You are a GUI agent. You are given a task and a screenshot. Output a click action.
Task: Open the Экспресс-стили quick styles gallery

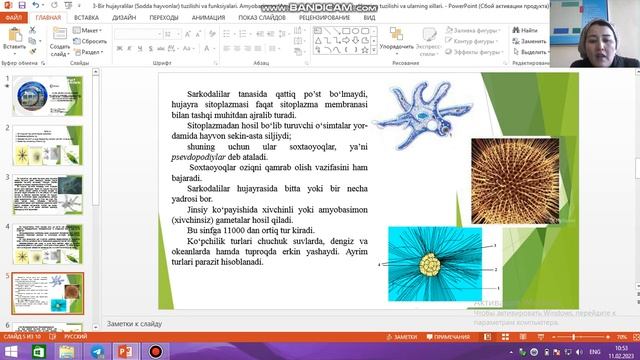pos(429,41)
